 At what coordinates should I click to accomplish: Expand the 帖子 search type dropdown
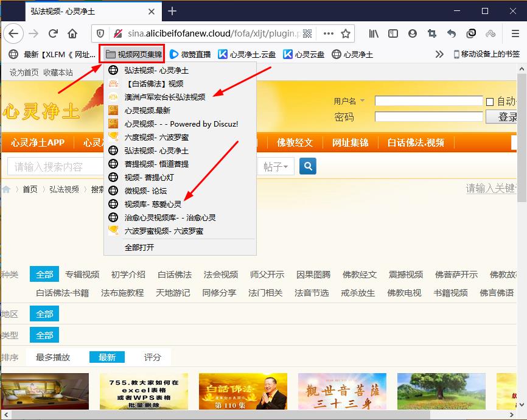276,166
